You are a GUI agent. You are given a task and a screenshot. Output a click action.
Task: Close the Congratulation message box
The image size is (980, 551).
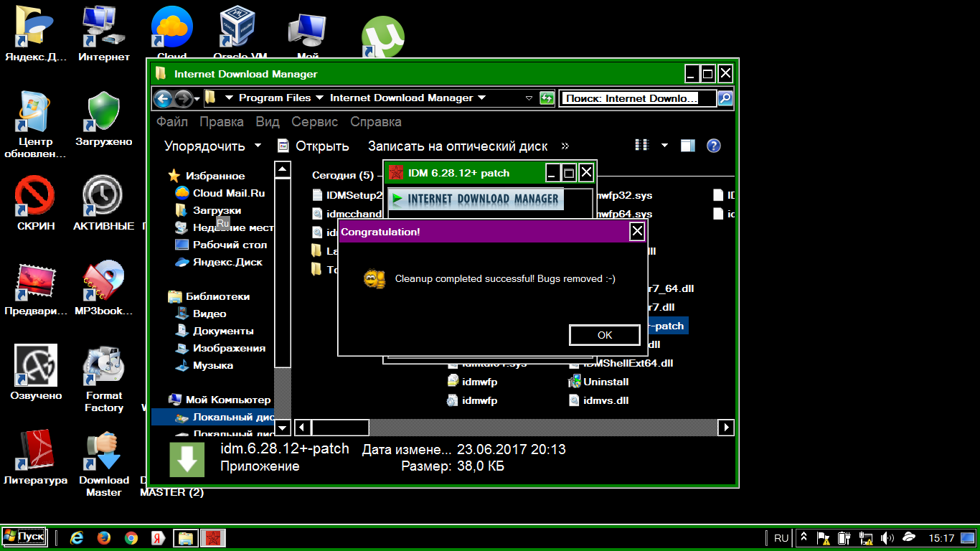636,231
